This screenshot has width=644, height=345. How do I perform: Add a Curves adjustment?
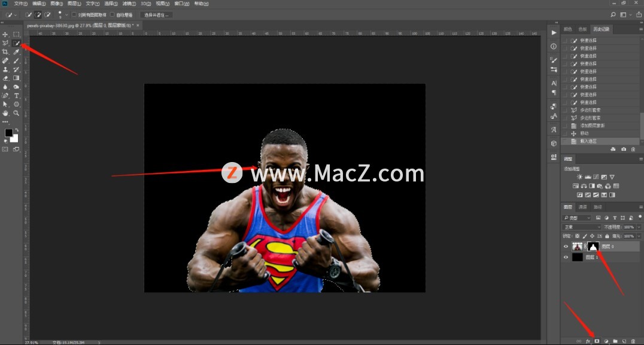point(596,177)
